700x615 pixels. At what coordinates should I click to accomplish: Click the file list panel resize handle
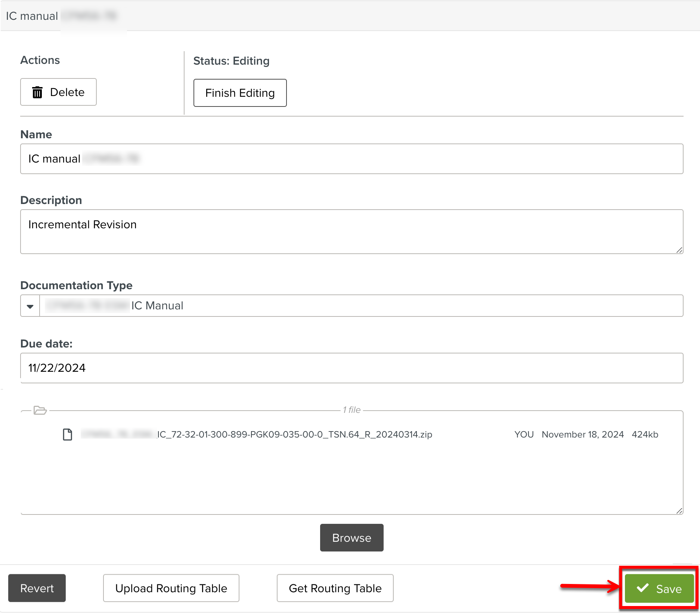pyautogui.click(x=679, y=511)
